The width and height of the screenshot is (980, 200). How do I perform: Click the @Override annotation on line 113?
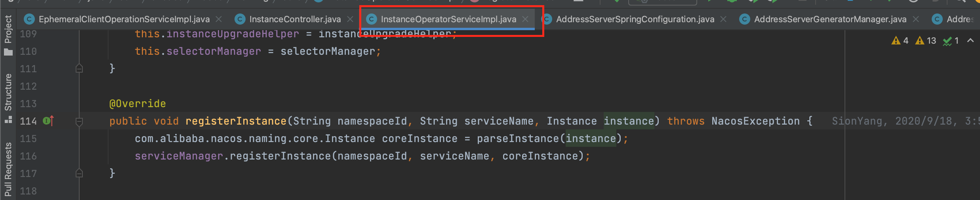137,104
